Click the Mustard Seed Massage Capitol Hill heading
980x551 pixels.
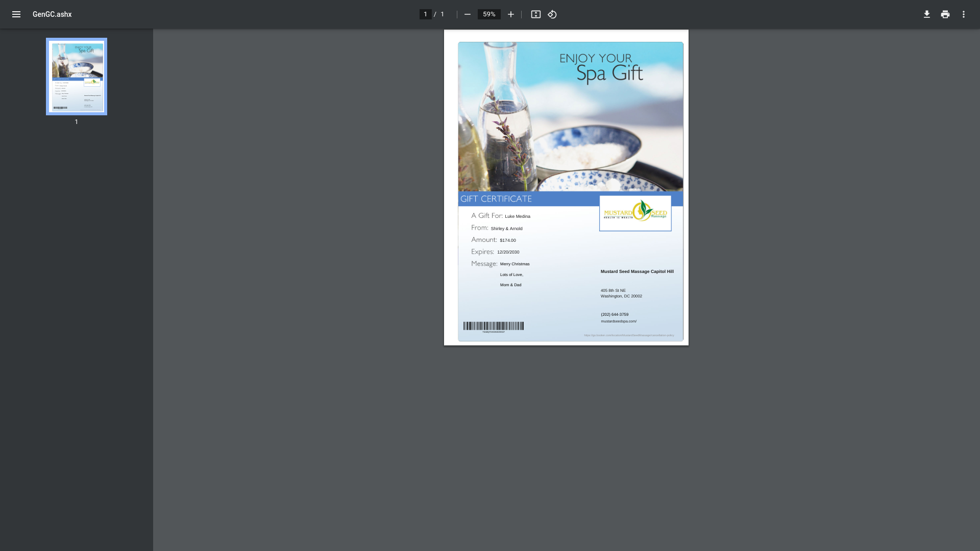pyautogui.click(x=637, y=271)
